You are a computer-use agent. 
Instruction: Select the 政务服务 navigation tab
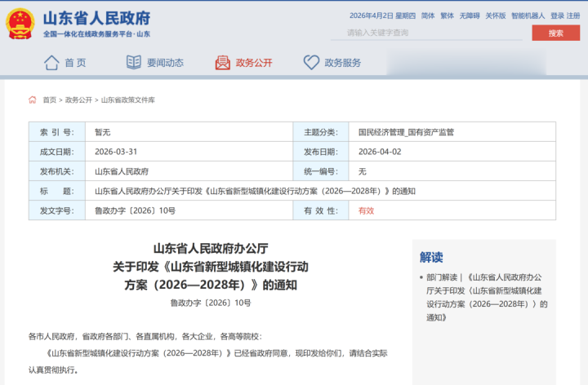pyautogui.click(x=343, y=63)
